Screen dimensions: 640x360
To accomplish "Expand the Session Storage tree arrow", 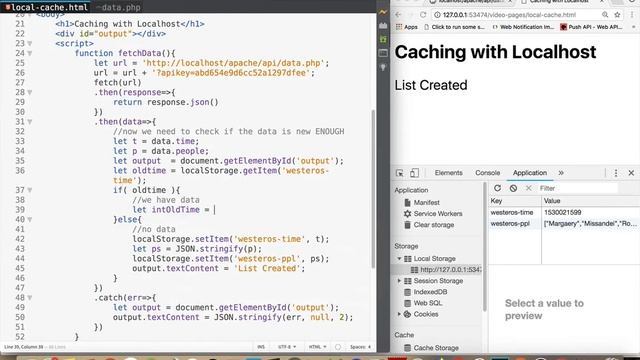I will [x=399, y=281].
